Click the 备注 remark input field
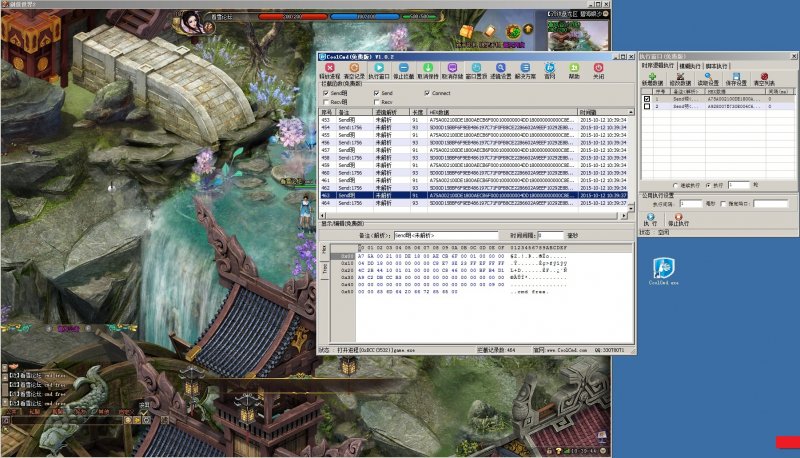Viewport: 800px width, 458px height. point(446,236)
